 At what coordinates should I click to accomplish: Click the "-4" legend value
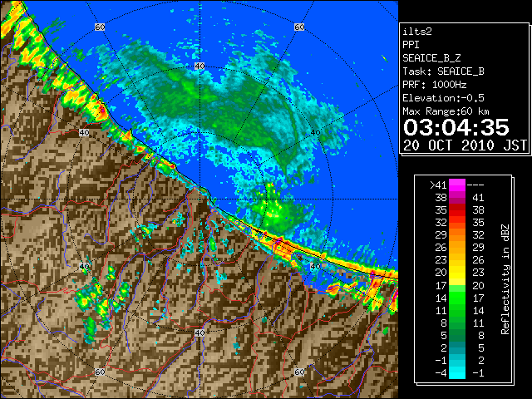point(441,372)
